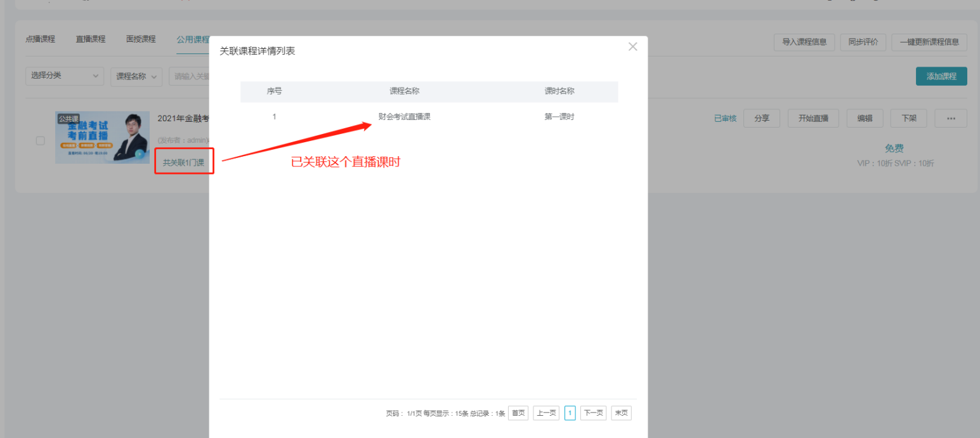This screenshot has width=980, height=438.
Task: Open the 课程名称 search type dropdown
Action: [x=136, y=77]
